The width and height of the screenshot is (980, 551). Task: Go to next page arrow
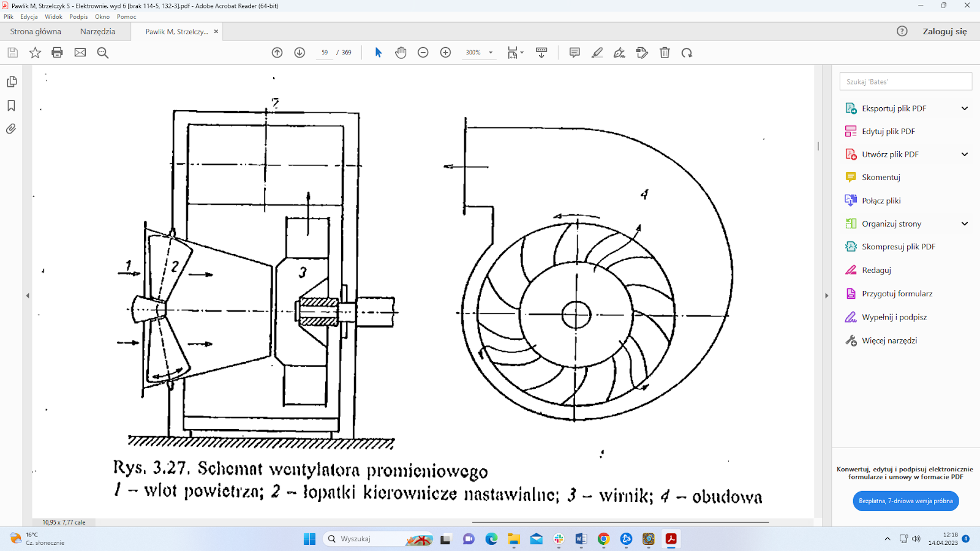pos(300,53)
